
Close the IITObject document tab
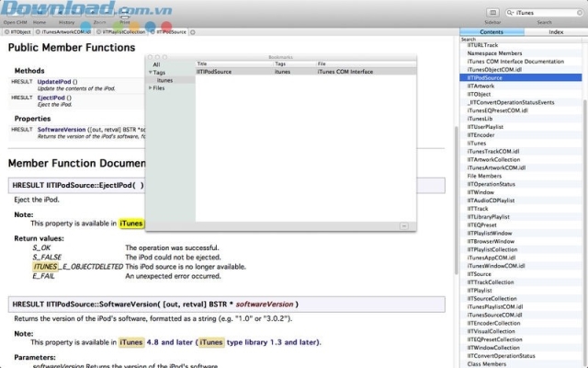coord(6,31)
